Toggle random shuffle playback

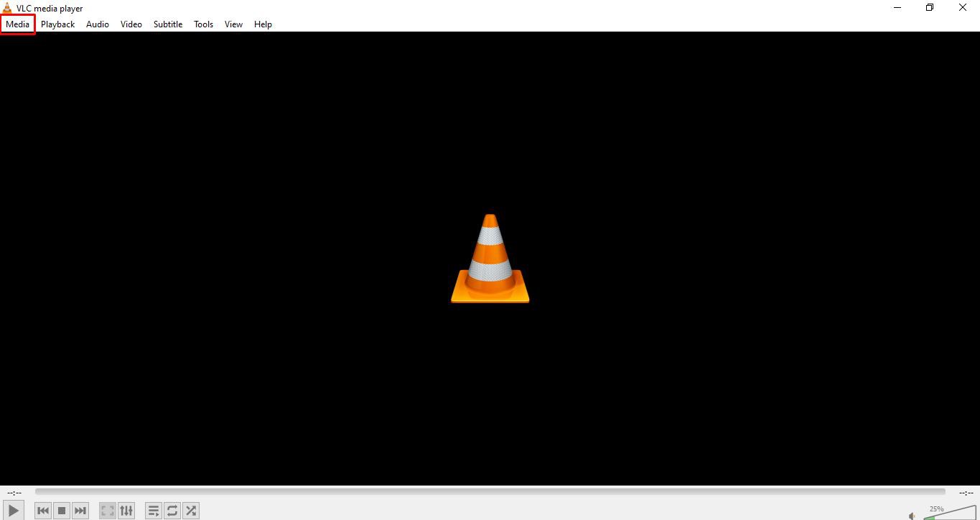[x=191, y=511]
